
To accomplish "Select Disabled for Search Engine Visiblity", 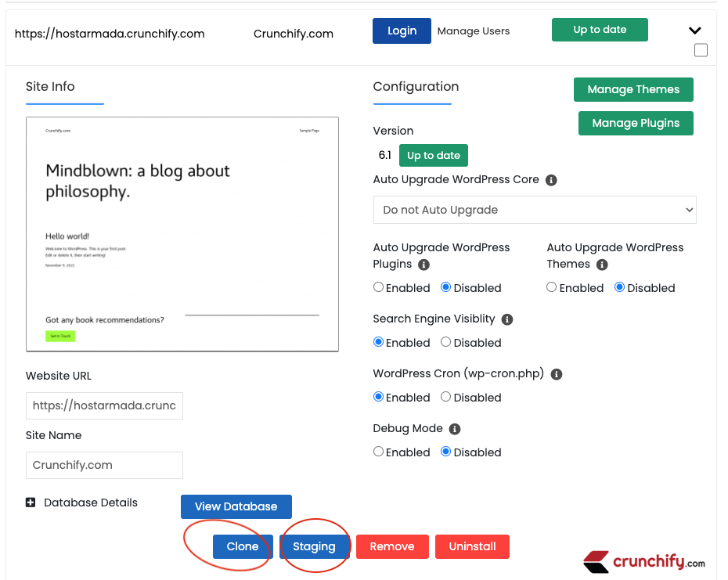I will [x=445, y=342].
